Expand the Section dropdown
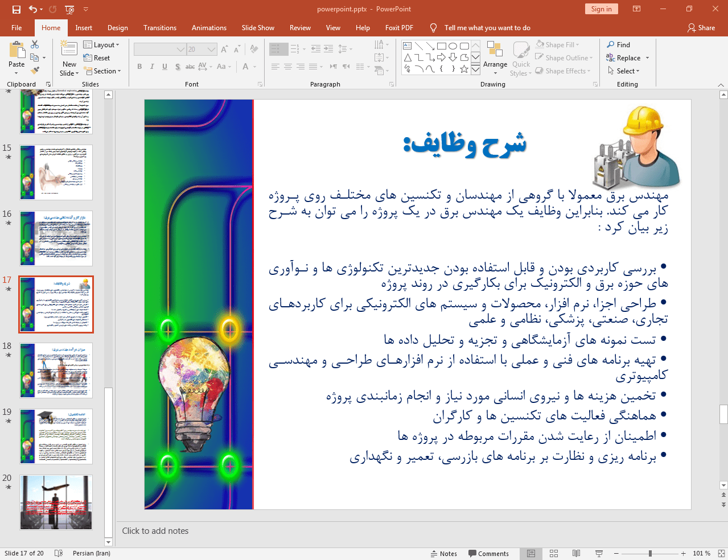This screenshot has width=728, height=560. point(102,71)
